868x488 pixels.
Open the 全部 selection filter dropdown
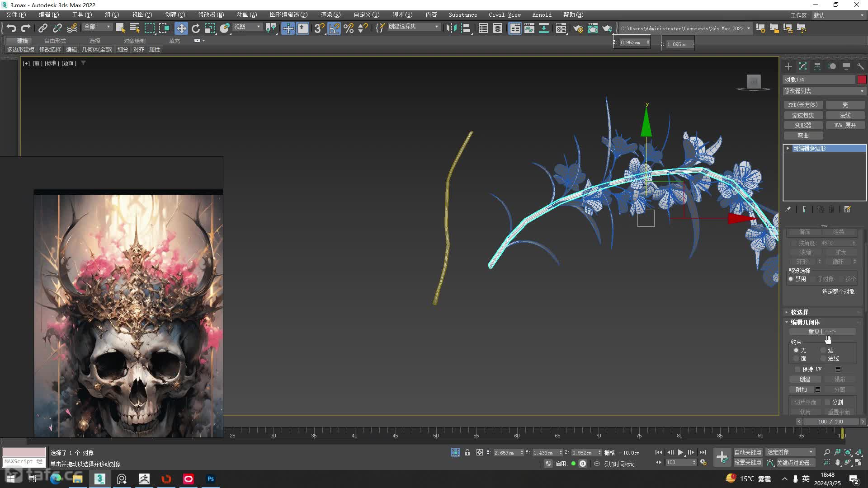tap(97, 27)
